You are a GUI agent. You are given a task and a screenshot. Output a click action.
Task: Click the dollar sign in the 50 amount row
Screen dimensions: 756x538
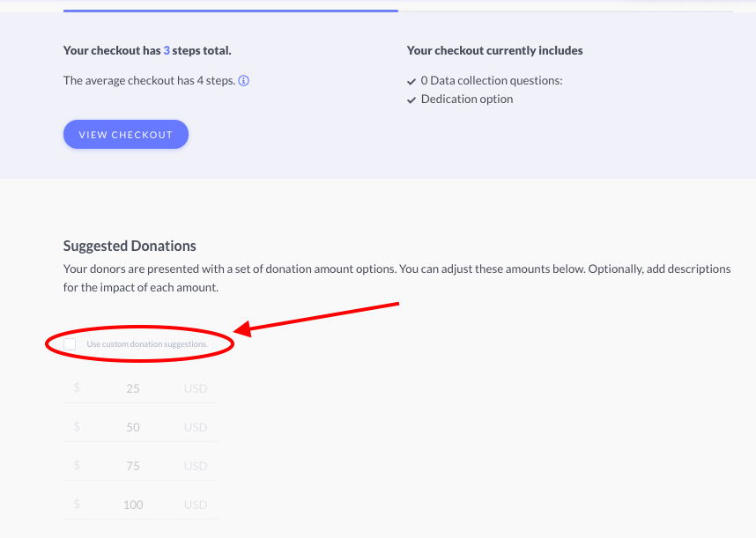point(77,426)
